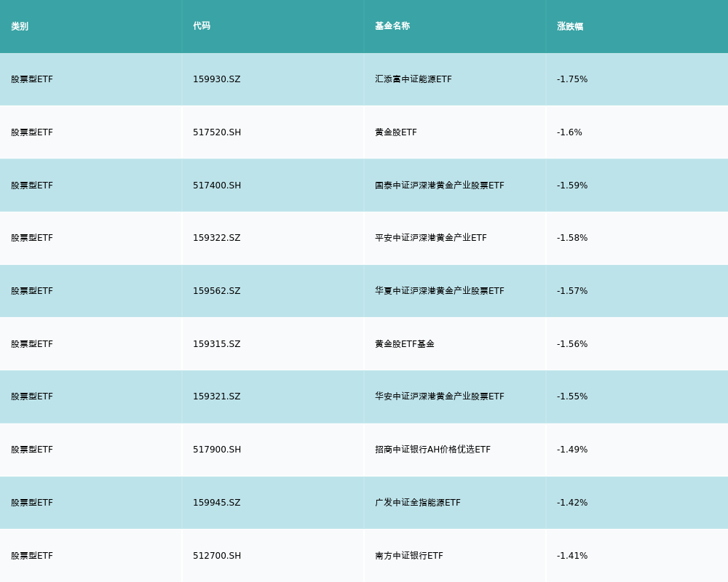Click 国泰中证沪深港黄金产业股票ETF
Viewport: 728px width, 582px height.
[440, 186]
